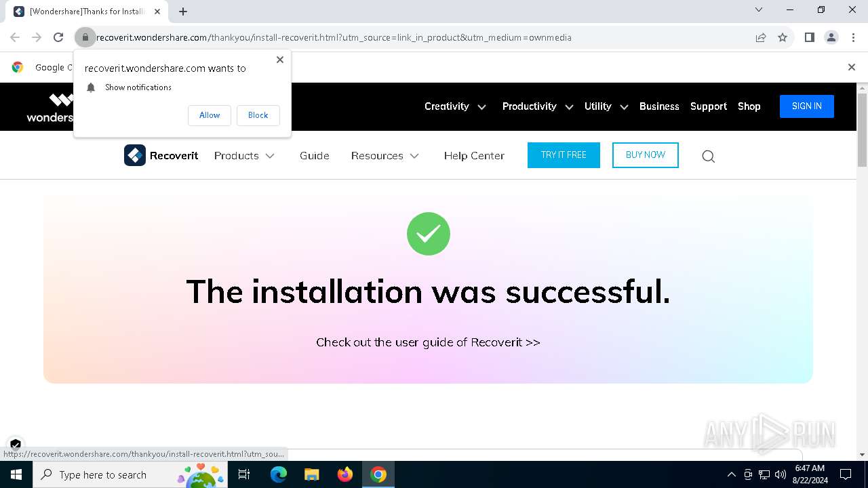The image size is (868, 488).
Task: Click the bottom-left shield badge icon
Action: pyautogui.click(x=16, y=445)
